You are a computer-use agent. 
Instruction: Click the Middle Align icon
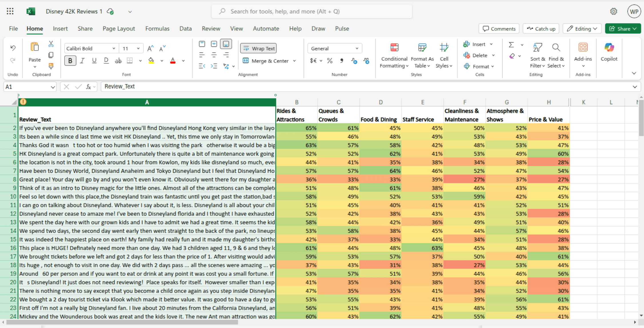(x=214, y=44)
